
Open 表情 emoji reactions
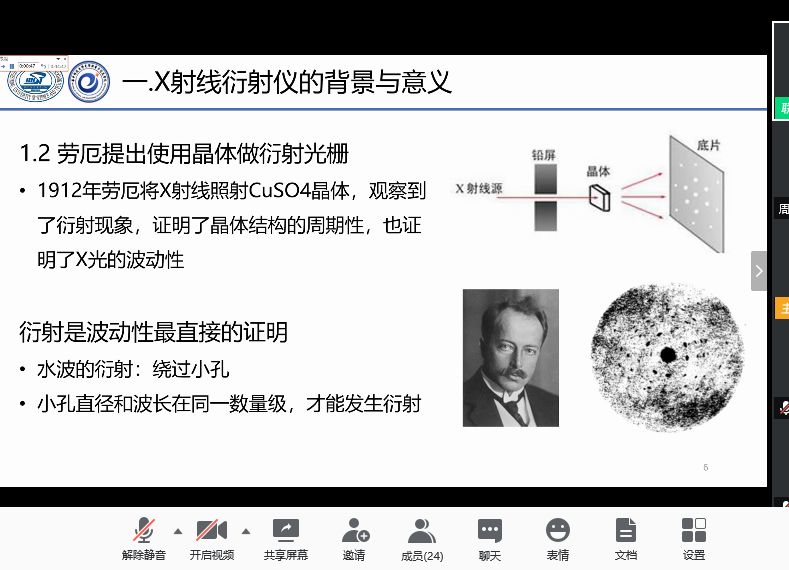(557, 539)
